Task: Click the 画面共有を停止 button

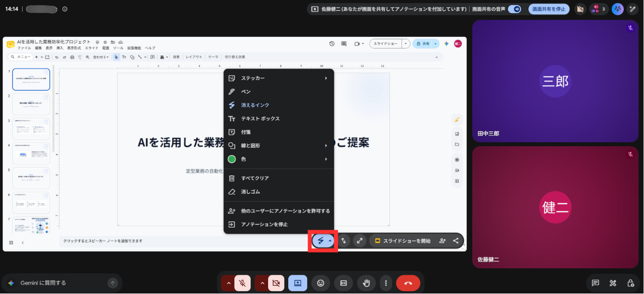Action: pyautogui.click(x=549, y=9)
